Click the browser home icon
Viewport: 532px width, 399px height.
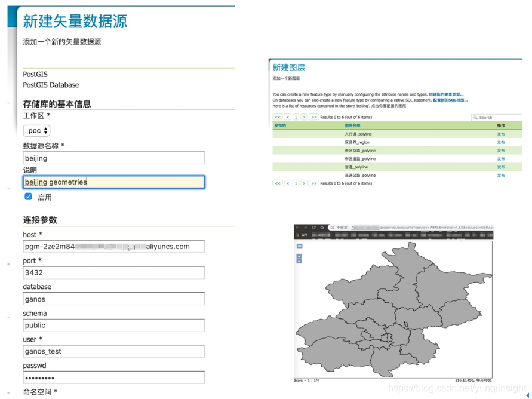pyautogui.click(x=322, y=228)
